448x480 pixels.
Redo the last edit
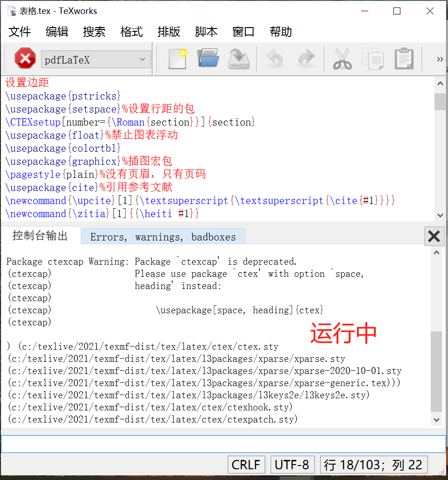point(307,59)
